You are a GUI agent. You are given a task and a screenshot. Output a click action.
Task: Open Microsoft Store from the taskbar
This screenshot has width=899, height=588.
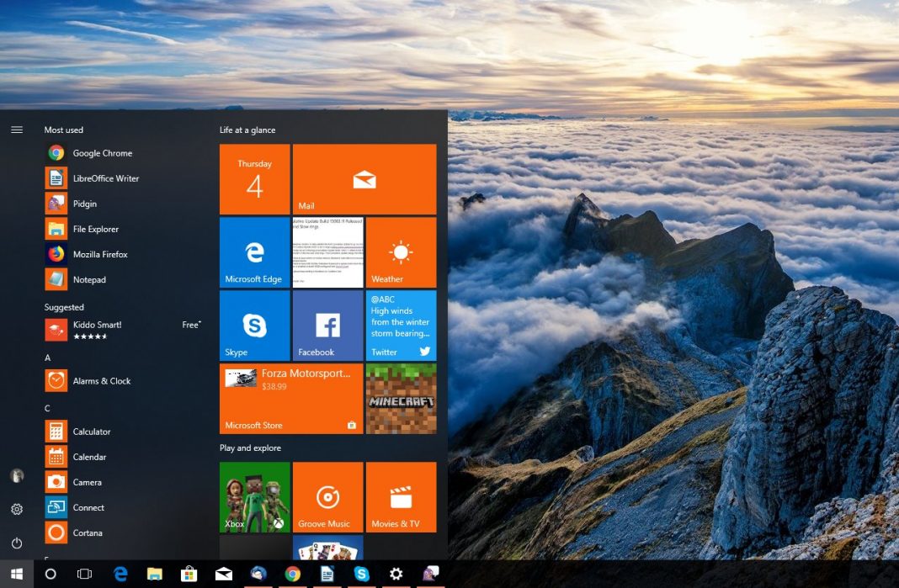[189, 574]
